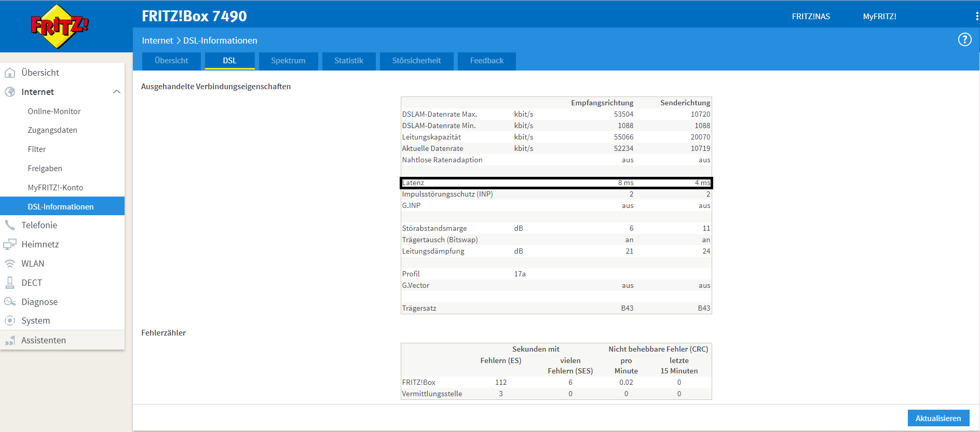Image resolution: width=980 pixels, height=432 pixels.
Task: Click the Leitungsdämpfung row label
Action: 433,251
